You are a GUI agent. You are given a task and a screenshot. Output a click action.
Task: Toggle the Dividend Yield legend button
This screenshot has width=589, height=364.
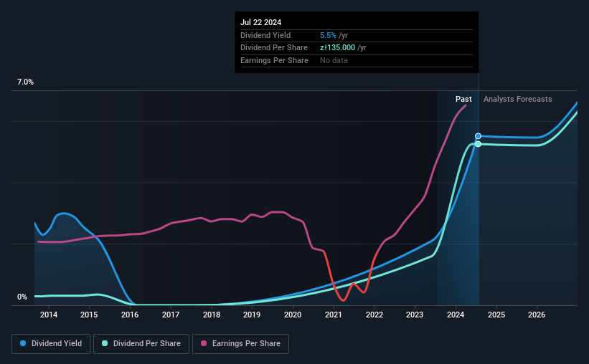click(51, 344)
